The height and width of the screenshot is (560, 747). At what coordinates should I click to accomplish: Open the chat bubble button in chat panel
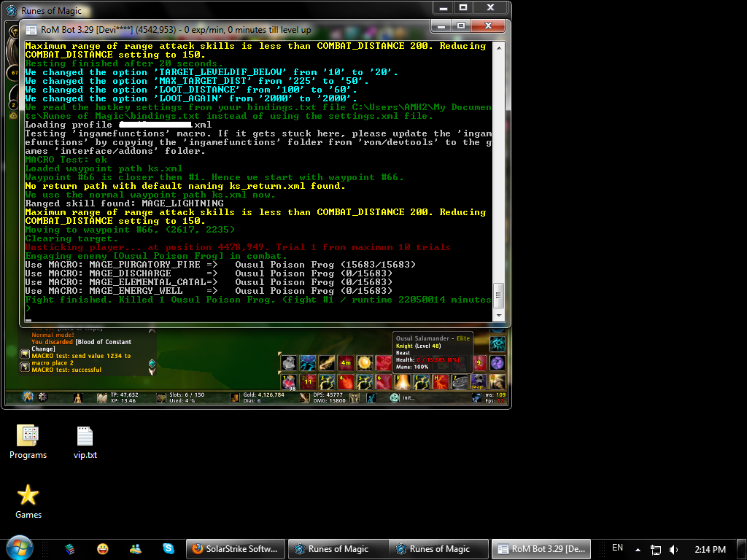click(x=25, y=354)
